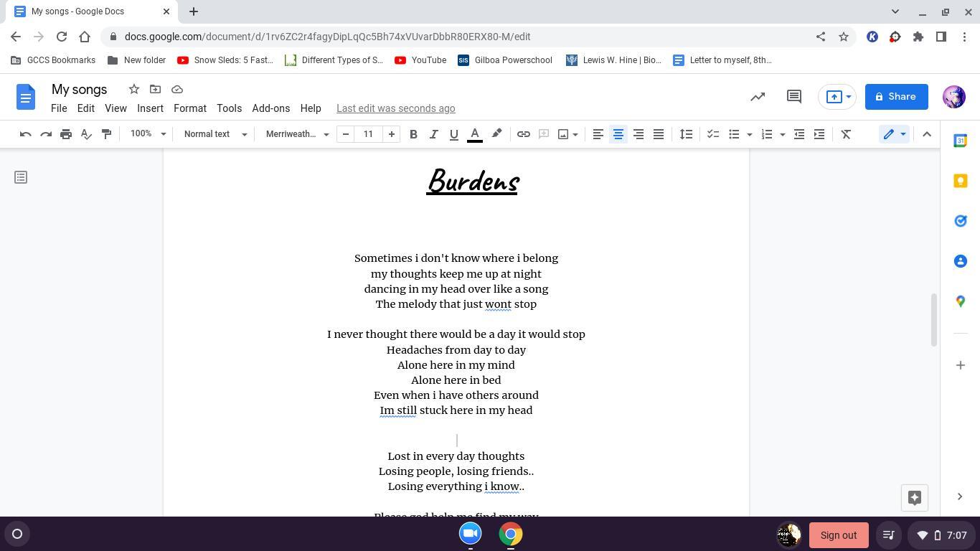Expand bulleted list style options
Image resolution: width=980 pixels, height=551 pixels.
point(750,134)
